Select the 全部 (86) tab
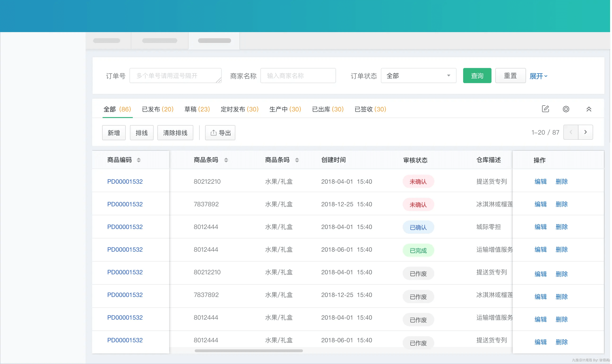The image size is (612, 364). coord(117,109)
